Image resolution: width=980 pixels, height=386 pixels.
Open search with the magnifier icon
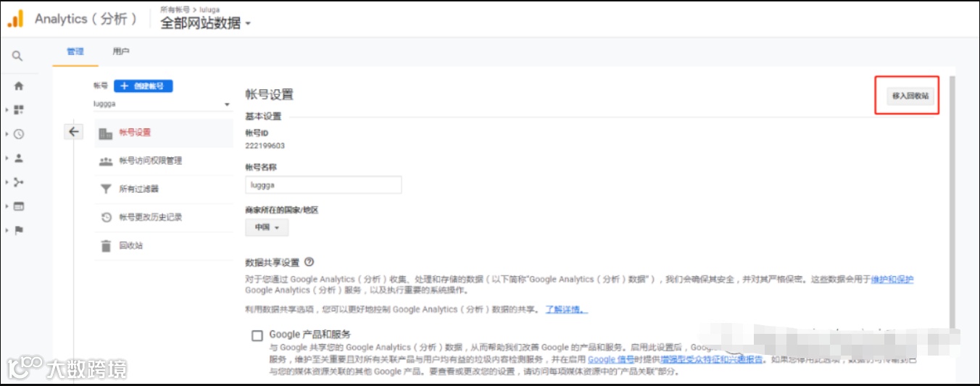17,56
